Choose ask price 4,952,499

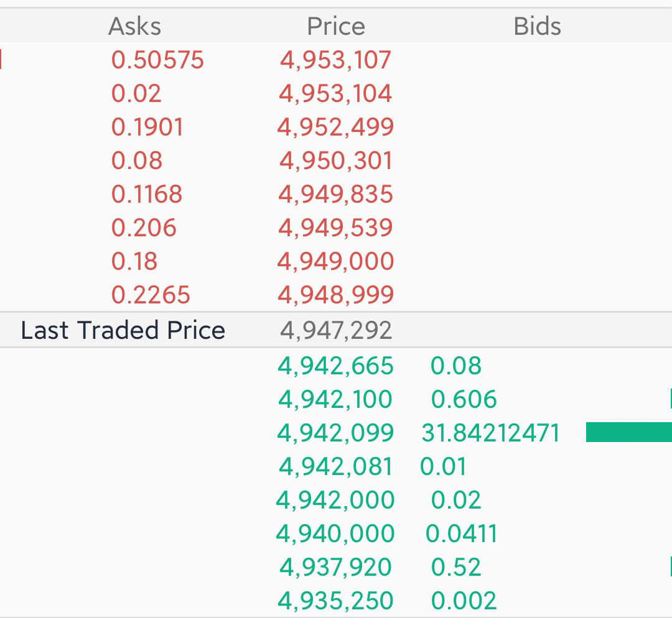click(336, 127)
